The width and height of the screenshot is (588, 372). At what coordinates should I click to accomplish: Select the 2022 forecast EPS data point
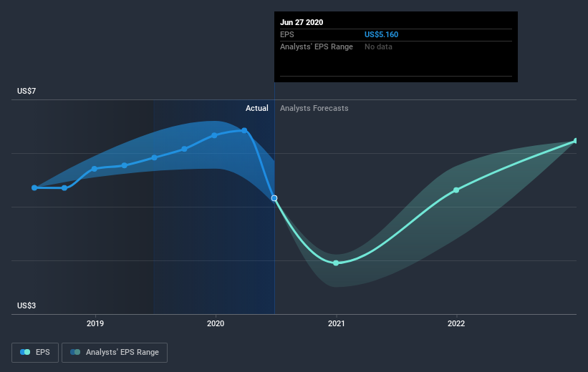pyautogui.click(x=456, y=190)
